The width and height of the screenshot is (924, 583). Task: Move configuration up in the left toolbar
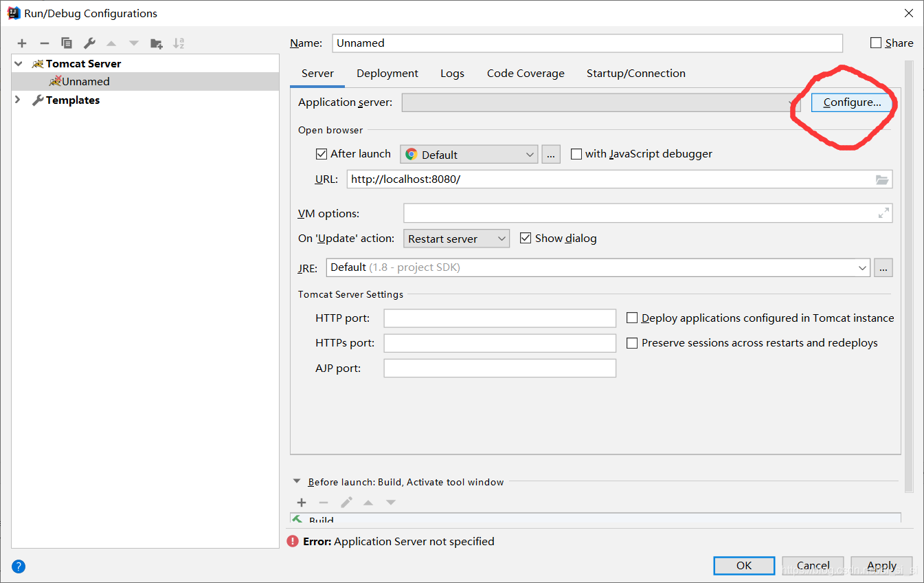pyautogui.click(x=111, y=43)
